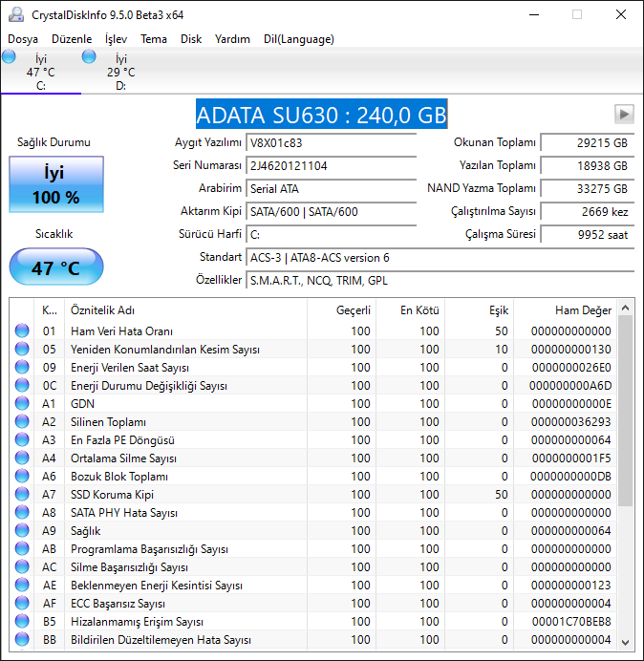The image size is (644, 661).
Task: Click the 47 °C temperature button
Action: [x=55, y=267]
